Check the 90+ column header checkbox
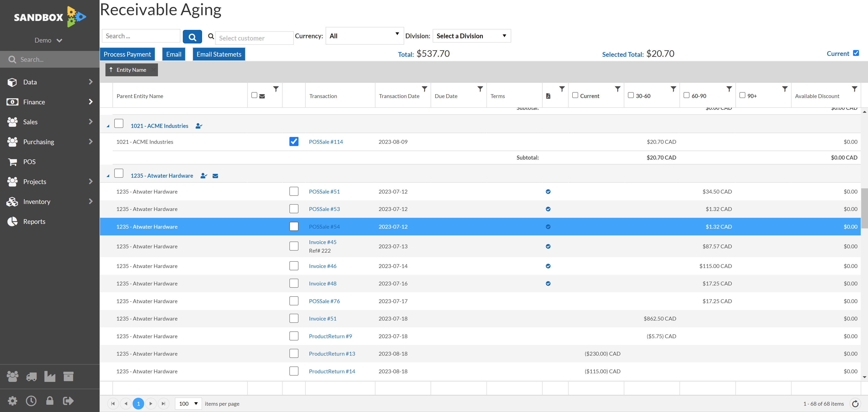This screenshot has height=412, width=868. tap(742, 95)
